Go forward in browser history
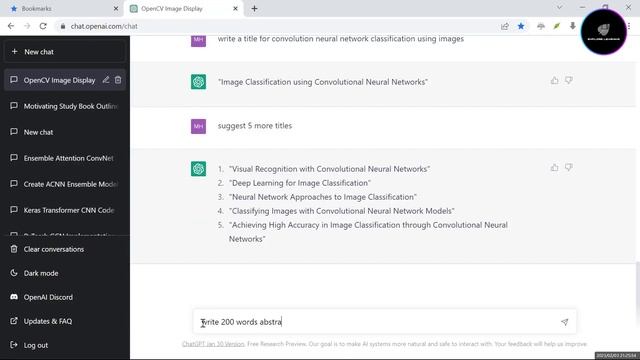 (x=27, y=26)
